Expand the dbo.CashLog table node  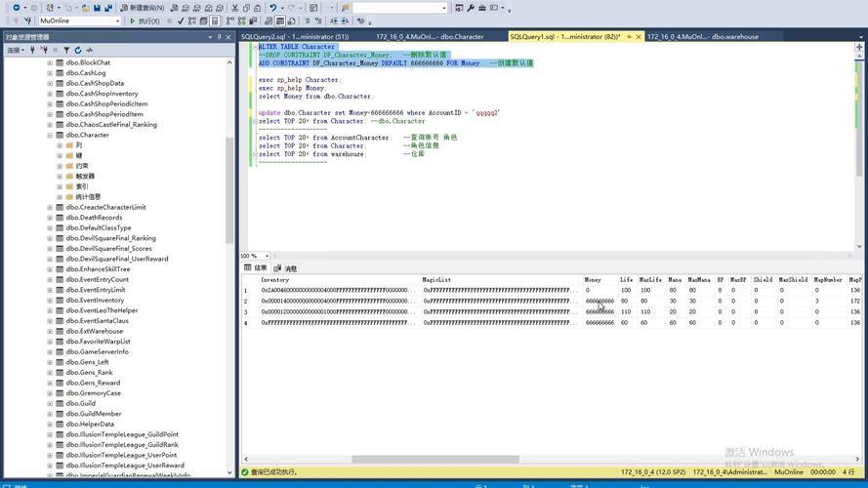[x=50, y=73]
